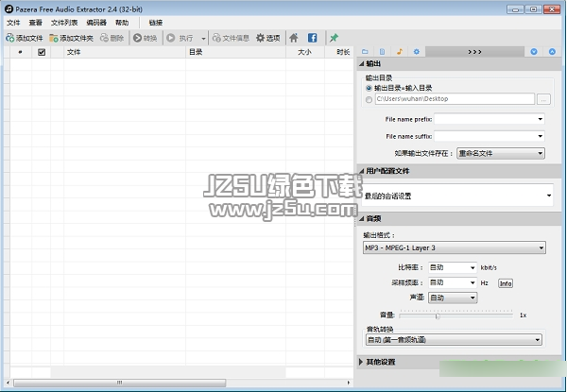The height and width of the screenshot is (392, 567).
Task: Open the 音轨转换 audio track dropdown
Action: coord(454,340)
